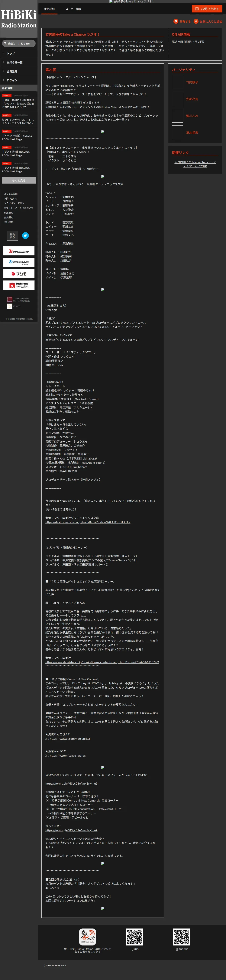Click the red BUSHIROAD banner
This screenshot has height=980, width=226.
pos(19,251)
